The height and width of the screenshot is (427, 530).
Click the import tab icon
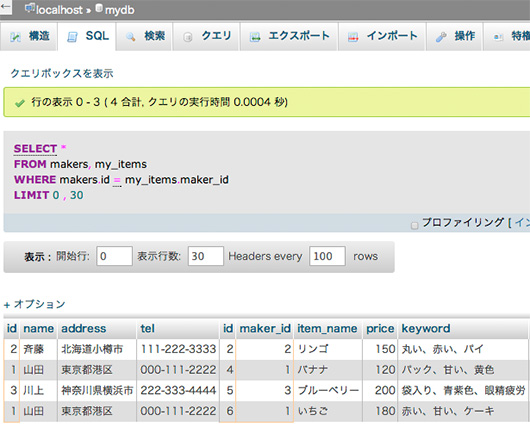pos(353,37)
